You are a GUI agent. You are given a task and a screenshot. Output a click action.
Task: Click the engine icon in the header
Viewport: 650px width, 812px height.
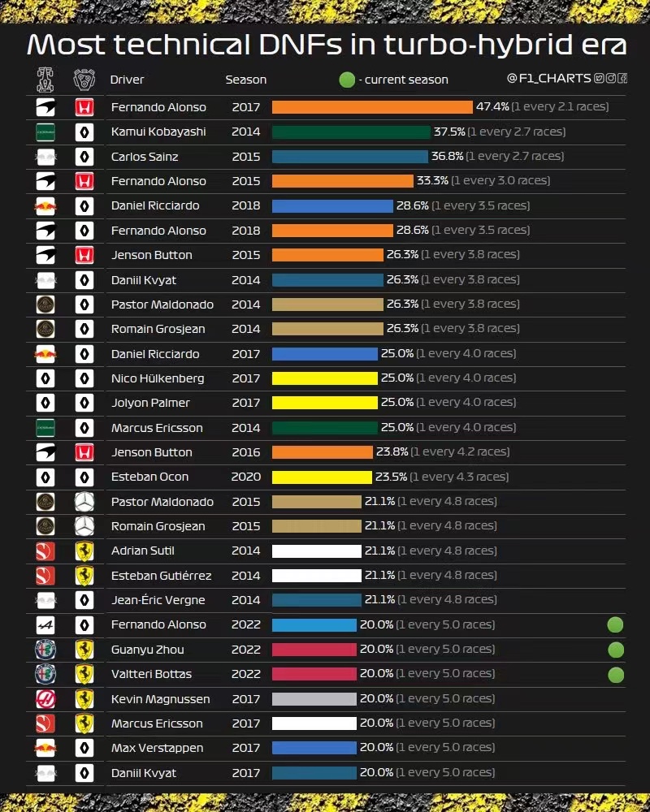[84, 80]
